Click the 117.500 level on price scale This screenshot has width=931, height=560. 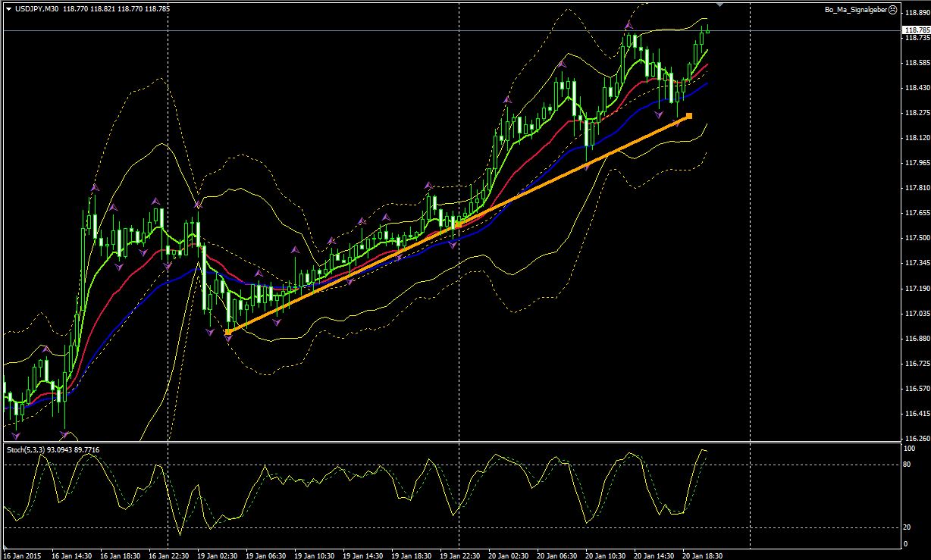[916, 239]
